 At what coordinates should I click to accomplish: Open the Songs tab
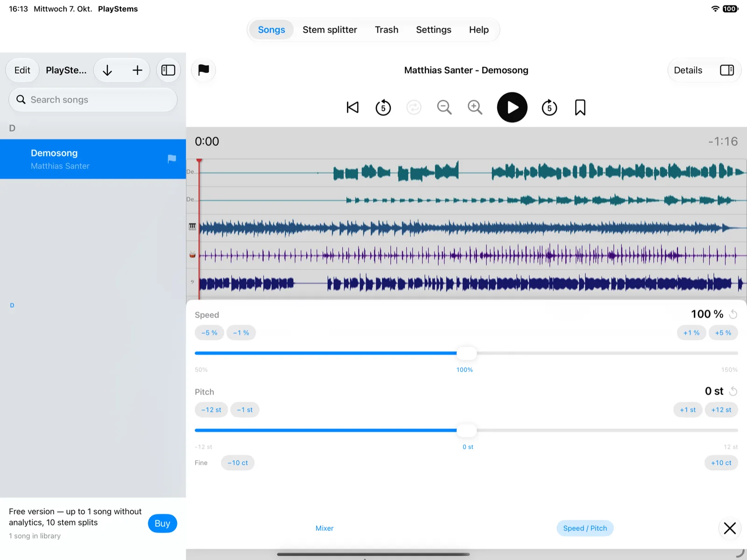(271, 30)
